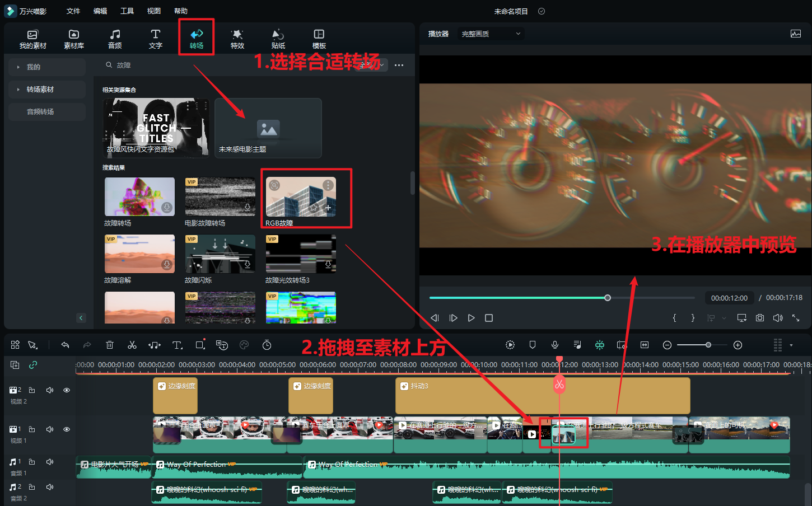Select the text tool in timeline toolbar
This screenshot has height=506, width=812.
(177, 345)
